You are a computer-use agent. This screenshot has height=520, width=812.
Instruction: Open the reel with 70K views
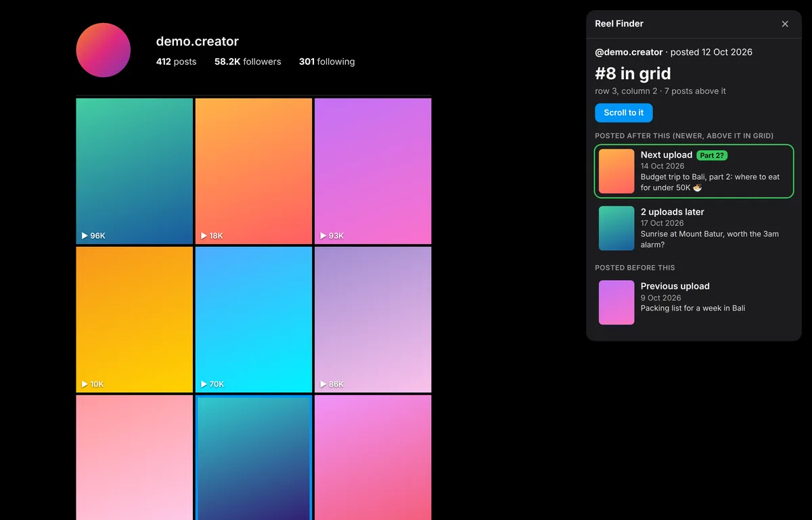(254, 319)
